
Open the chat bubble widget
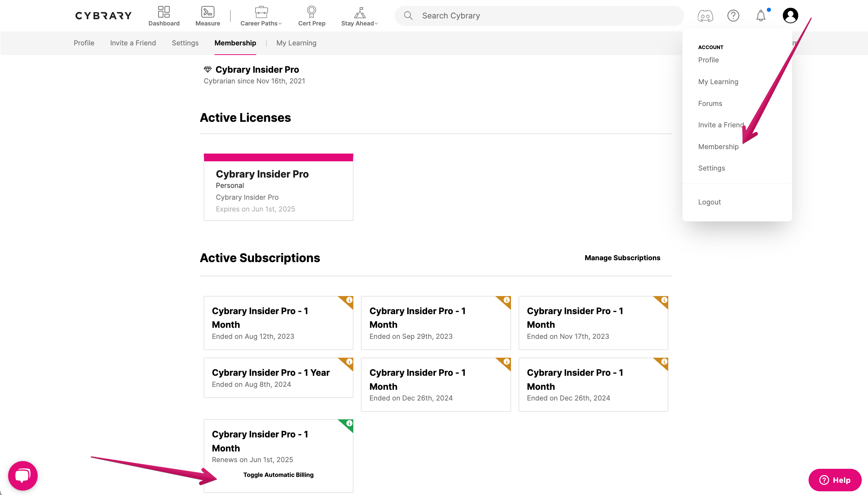23,475
